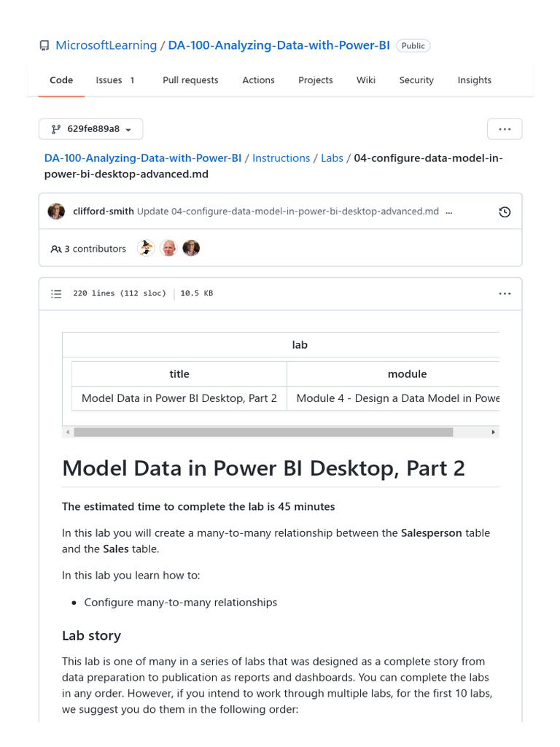This screenshot has height=747, width=560.
Task: Open the Security tab
Action: tap(416, 80)
